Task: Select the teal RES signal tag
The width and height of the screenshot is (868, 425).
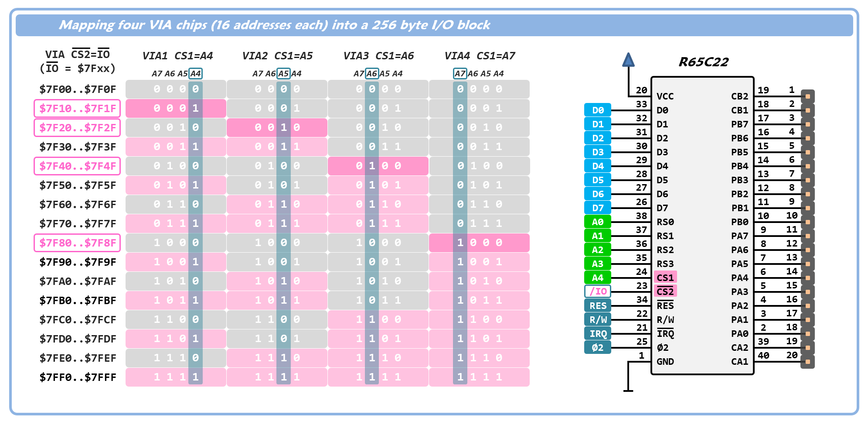Action: pyautogui.click(x=597, y=306)
